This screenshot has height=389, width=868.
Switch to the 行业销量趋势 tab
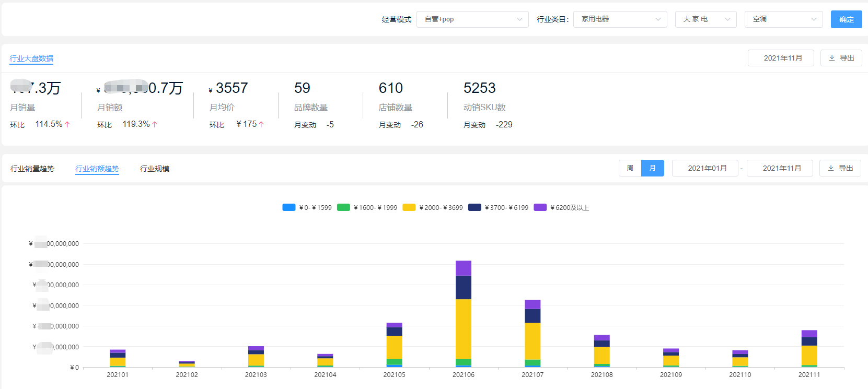point(32,169)
